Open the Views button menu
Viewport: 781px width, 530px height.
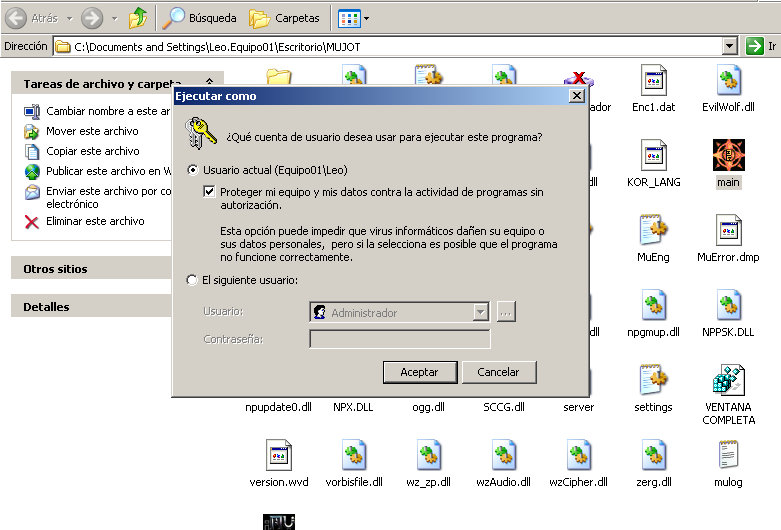[354, 18]
